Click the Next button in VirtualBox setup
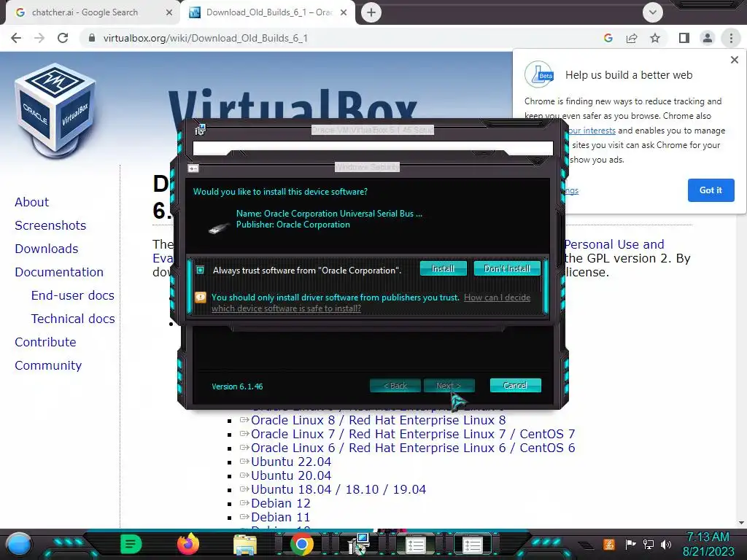 point(449,386)
